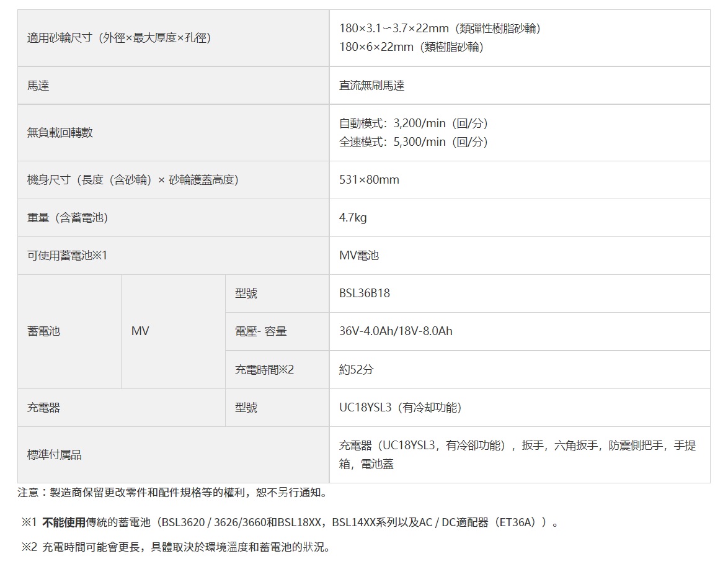Select the 4.7kg weight value
This screenshot has width=728, height=587.
353,218
